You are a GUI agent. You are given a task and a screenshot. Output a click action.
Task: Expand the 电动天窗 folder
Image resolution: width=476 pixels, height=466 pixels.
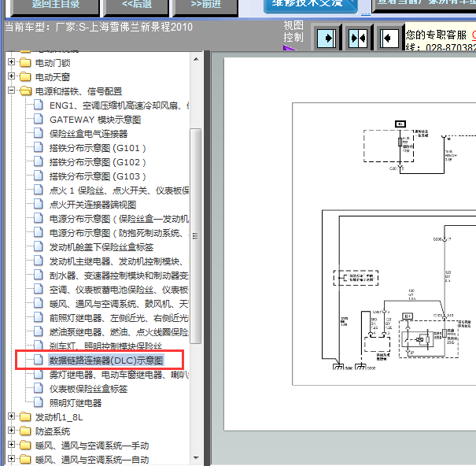point(11,76)
